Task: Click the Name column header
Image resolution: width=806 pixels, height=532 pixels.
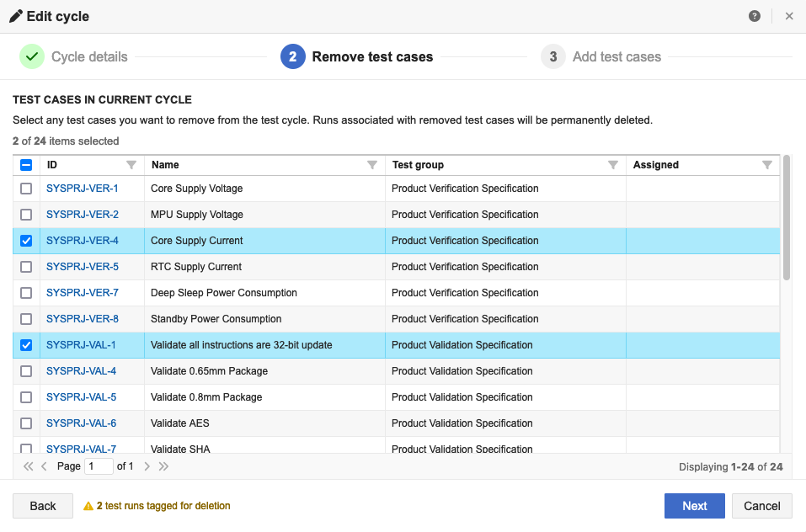Action: tap(264, 165)
